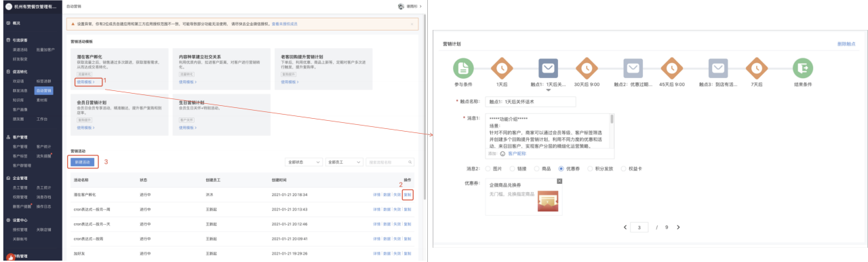Select the 触点2 优惠过期 envelope node
868x262 pixels.
pyautogui.click(x=632, y=67)
